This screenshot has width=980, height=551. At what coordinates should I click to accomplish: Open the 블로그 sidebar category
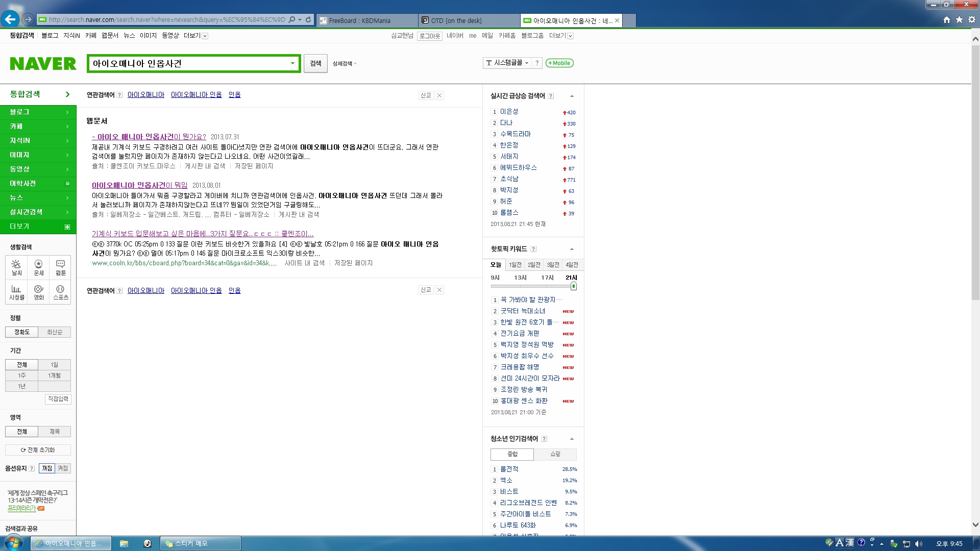[x=38, y=112]
